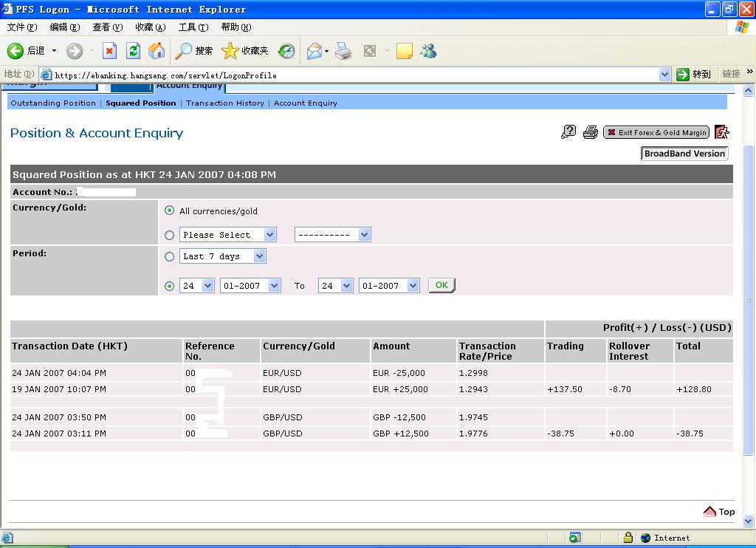Click the logoff icon beside Exit button

point(721,132)
